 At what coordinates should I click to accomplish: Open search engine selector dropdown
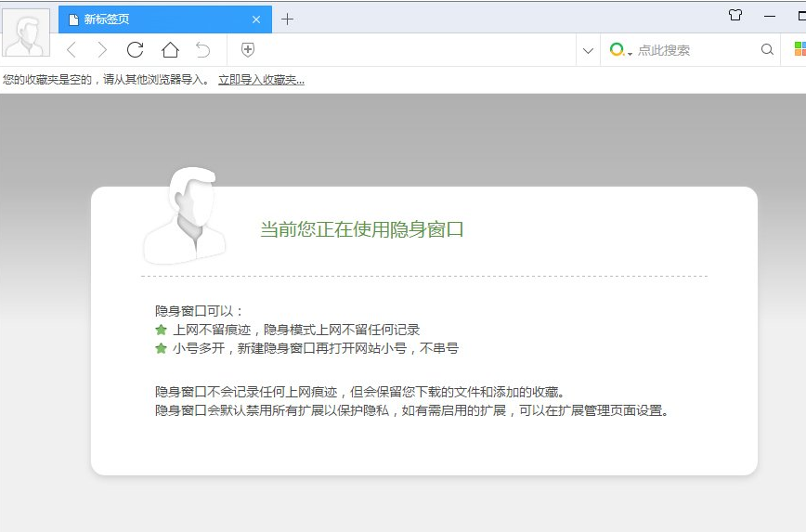click(x=620, y=50)
